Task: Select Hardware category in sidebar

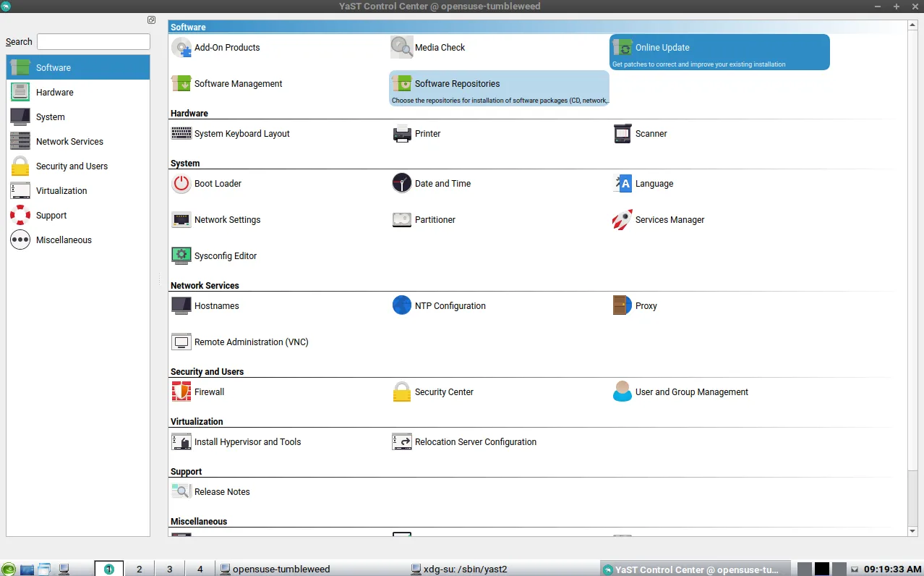Action: (x=55, y=93)
